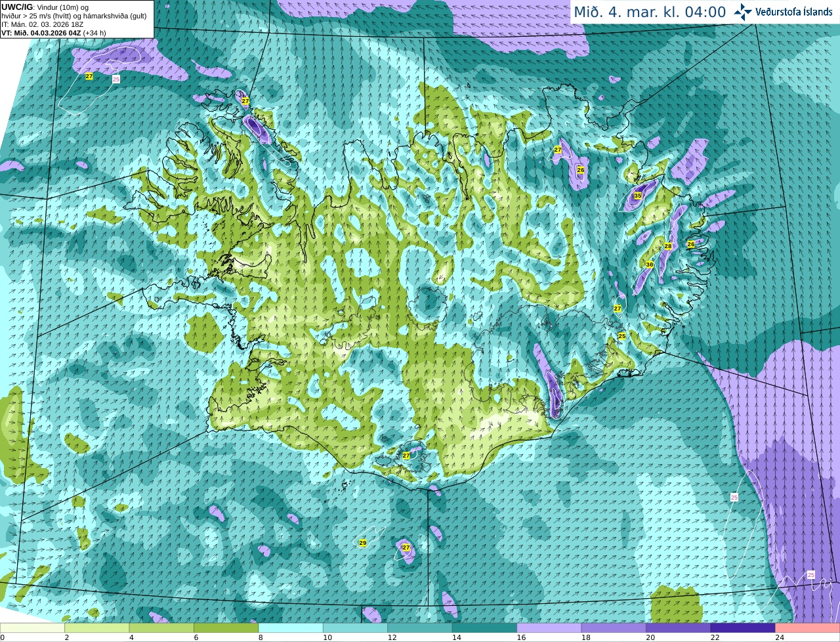840x642 pixels.
Task: Pick the 2–4 m/s light lime scale swatch
Action: click(96, 628)
